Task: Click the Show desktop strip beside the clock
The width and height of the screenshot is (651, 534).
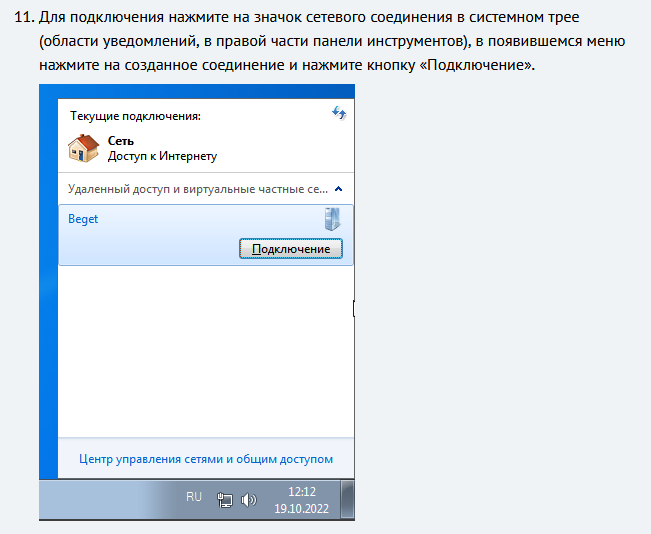Action: click(x=348, y=500)
